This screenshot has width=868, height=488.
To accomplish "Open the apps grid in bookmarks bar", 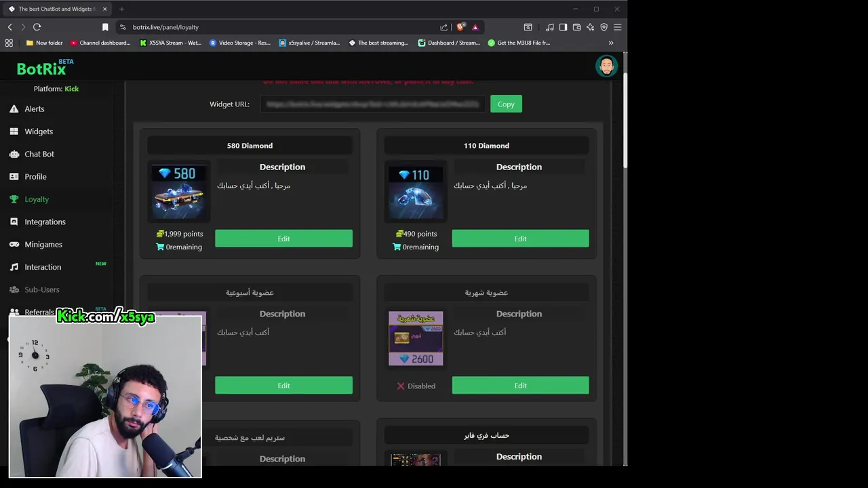I will 9,43.
